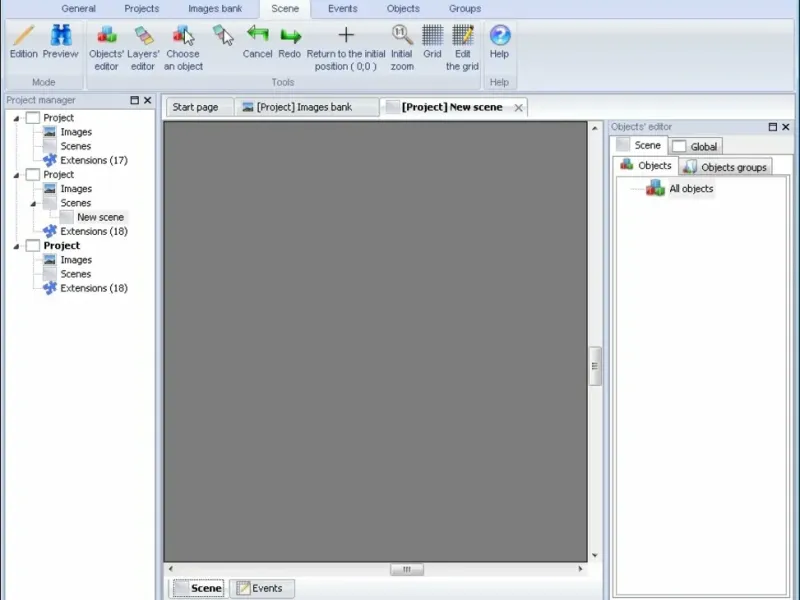This screenshot has width=800, height=600.
Task: Click the unlabeled layer-pointer tool icon
Action: click(x=223, y=36)
